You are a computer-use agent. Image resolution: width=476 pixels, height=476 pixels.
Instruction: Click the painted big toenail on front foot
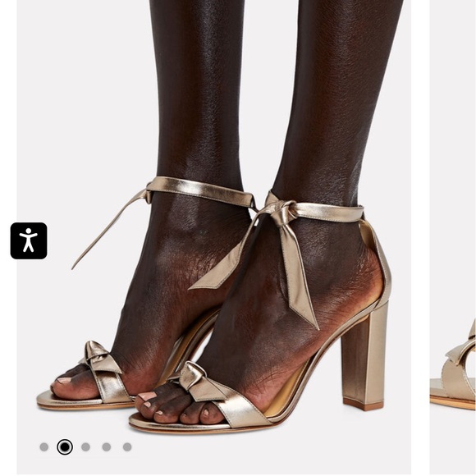click(147, 396)
